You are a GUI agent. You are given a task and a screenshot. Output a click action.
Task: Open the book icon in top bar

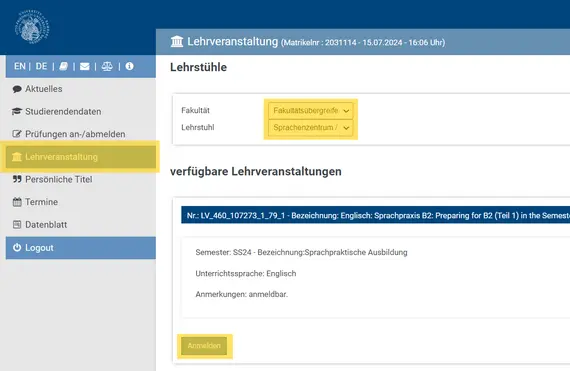64,66
